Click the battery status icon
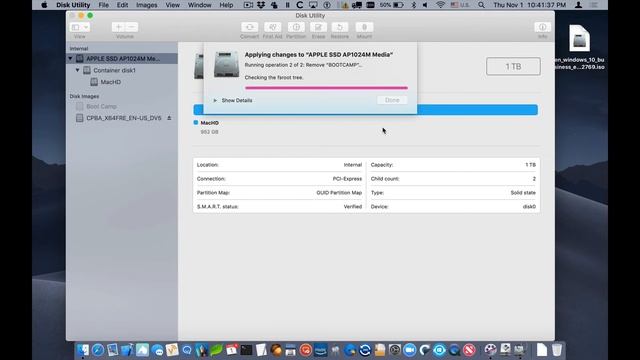 point(398,5)
